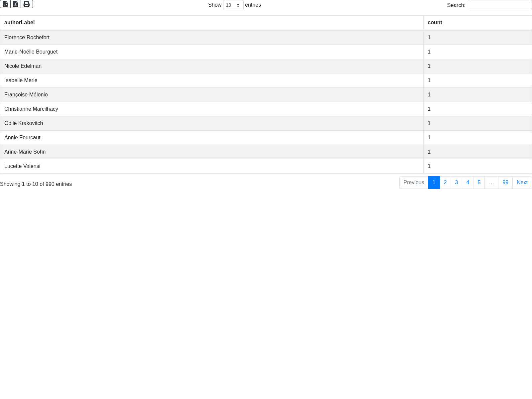
Task: Go to page 3 of results
Action: [x=457, y=183]
